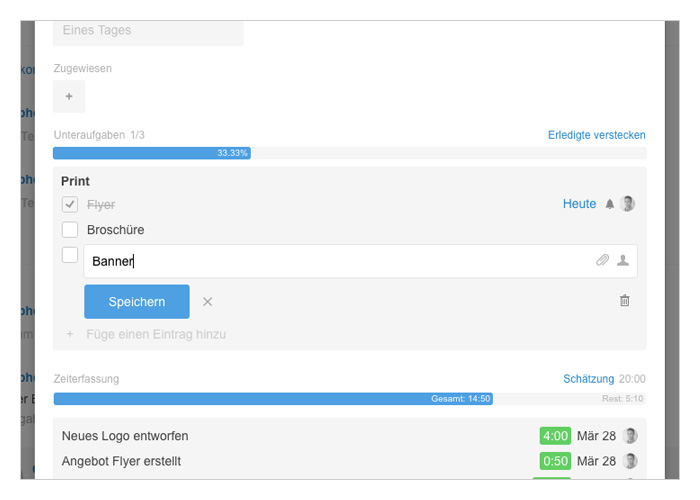Uncheck the Flyer subtask checkbox
Viewport: 700px width, 500px height.
click(x=70, y=204)
